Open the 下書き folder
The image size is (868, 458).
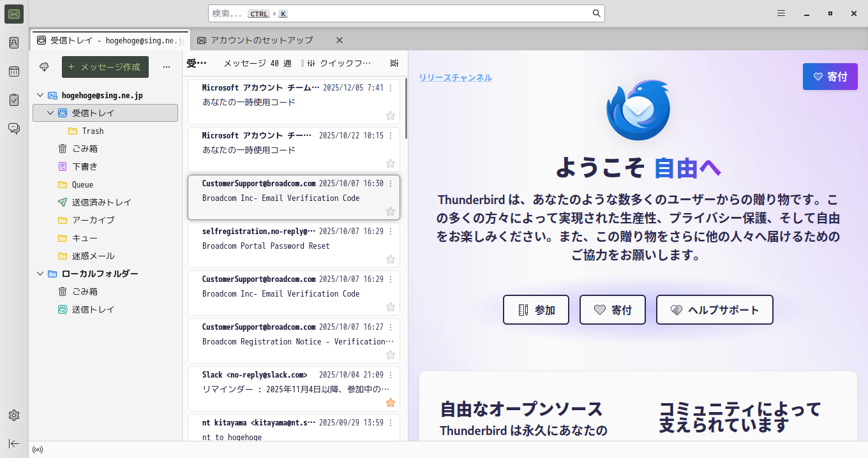[105, 166]
